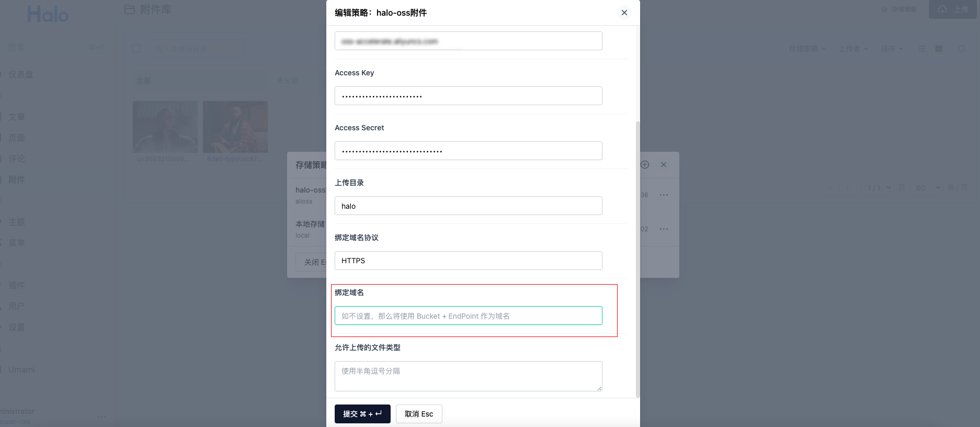Select the 未分组 group tab
This screenshot has height=427, width=980.
[287, 81]
